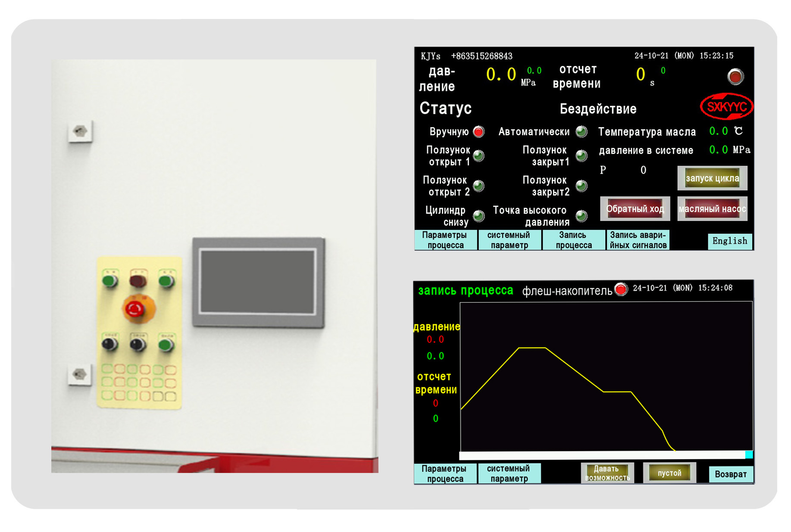Click the flash drive red status indicator
This screenshot has width=791, height=532.
(x=621, y=289)
